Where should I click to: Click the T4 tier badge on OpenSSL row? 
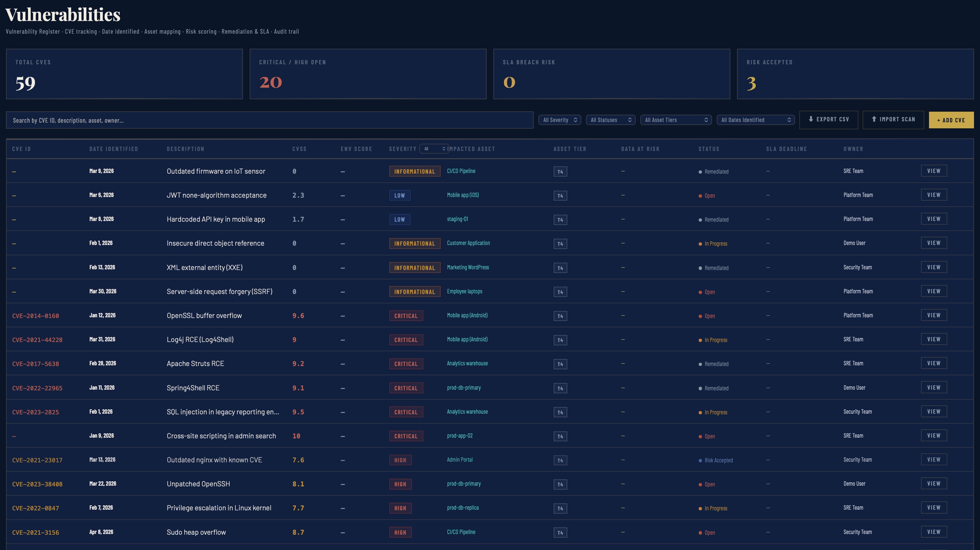pos(560,316)
